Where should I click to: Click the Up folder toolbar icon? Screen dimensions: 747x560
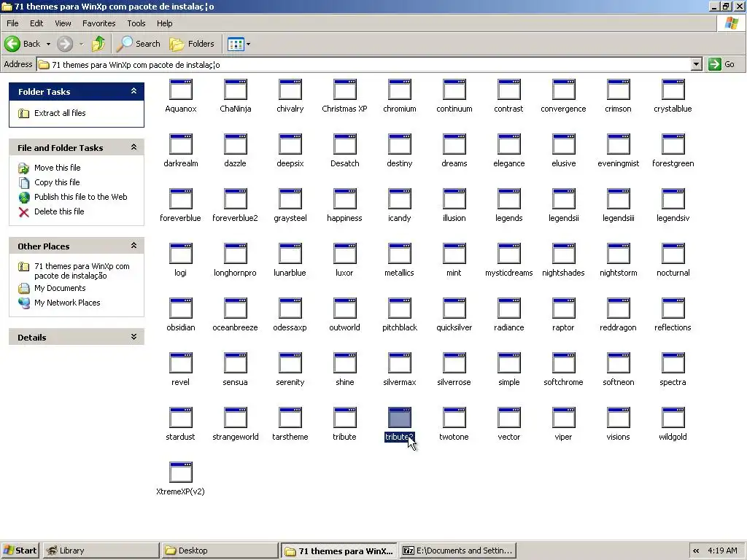click(98, 44)
